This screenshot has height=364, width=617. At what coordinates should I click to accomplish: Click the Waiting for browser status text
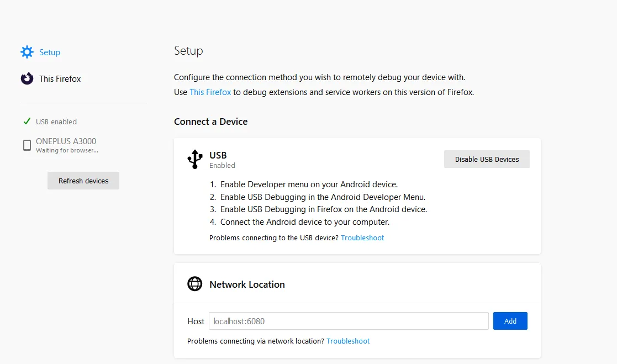[67, 150]
